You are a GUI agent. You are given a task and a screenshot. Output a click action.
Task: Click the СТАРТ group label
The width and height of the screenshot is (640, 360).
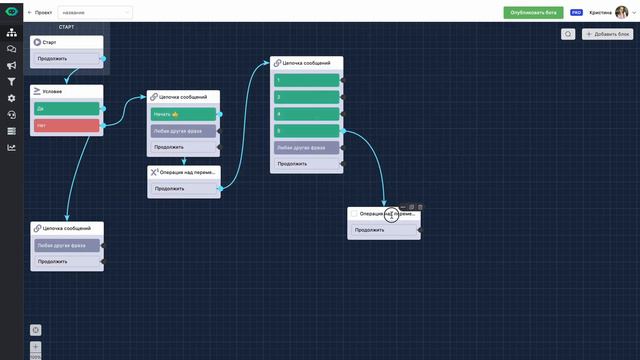(67, 27)
